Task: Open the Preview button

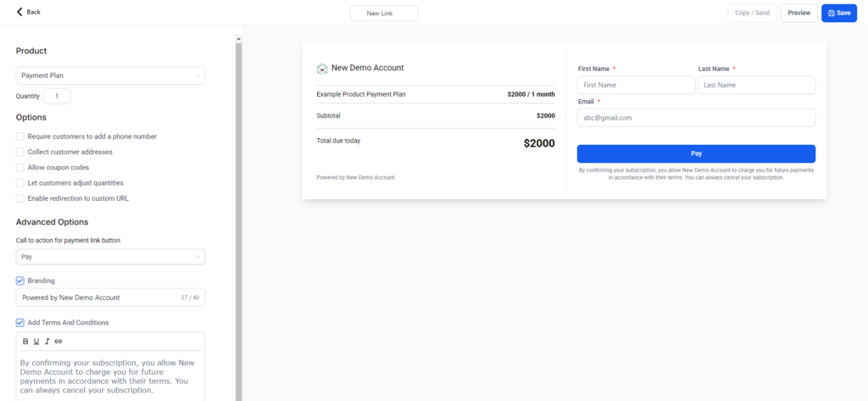Action: point(798,13)
